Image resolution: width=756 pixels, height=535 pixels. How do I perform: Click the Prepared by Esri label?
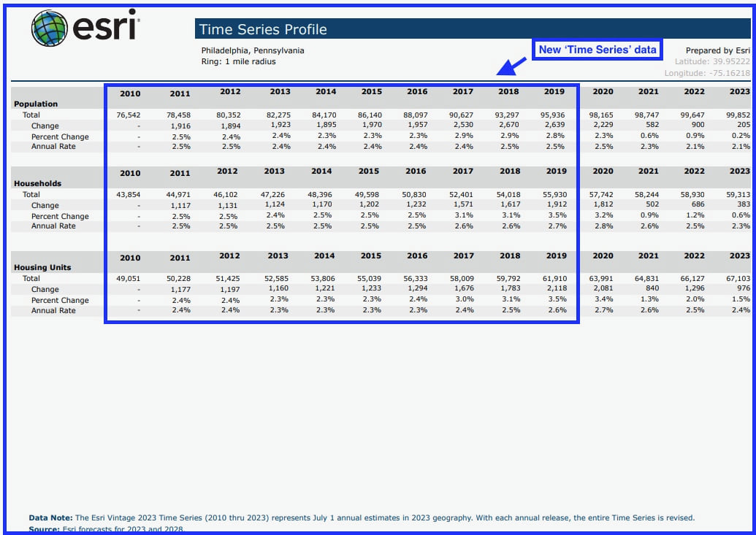[x=717, y=50]
